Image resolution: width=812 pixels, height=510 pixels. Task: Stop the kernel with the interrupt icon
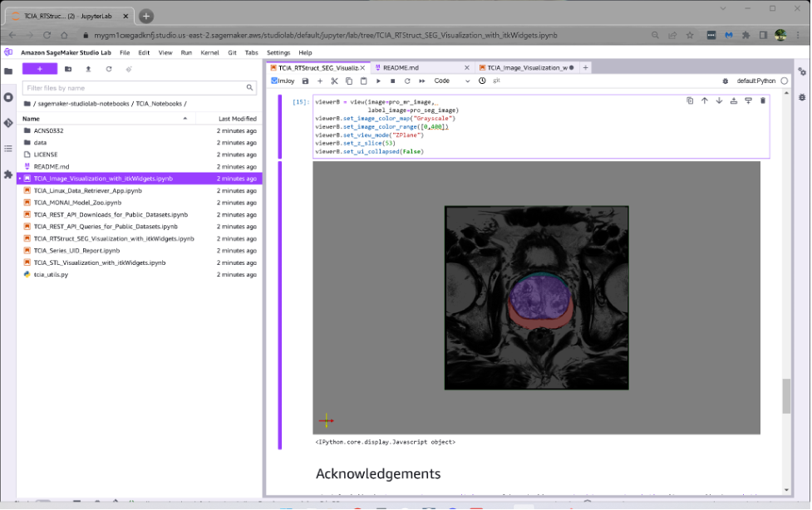coord(392,81)
